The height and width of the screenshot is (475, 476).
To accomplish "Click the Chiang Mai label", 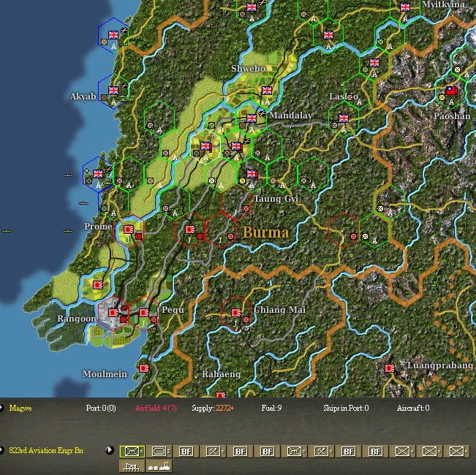I will (279, 310).
